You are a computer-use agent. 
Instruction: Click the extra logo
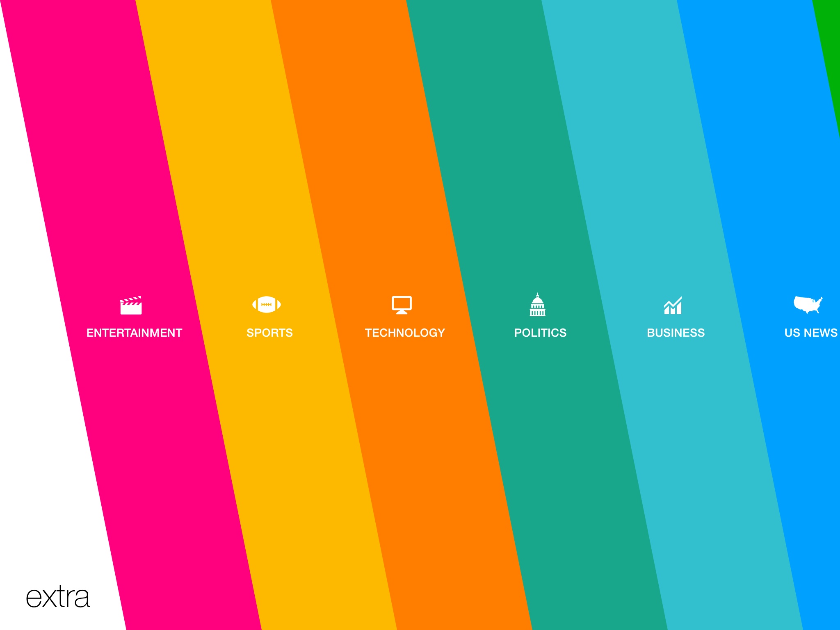[58, 597]
